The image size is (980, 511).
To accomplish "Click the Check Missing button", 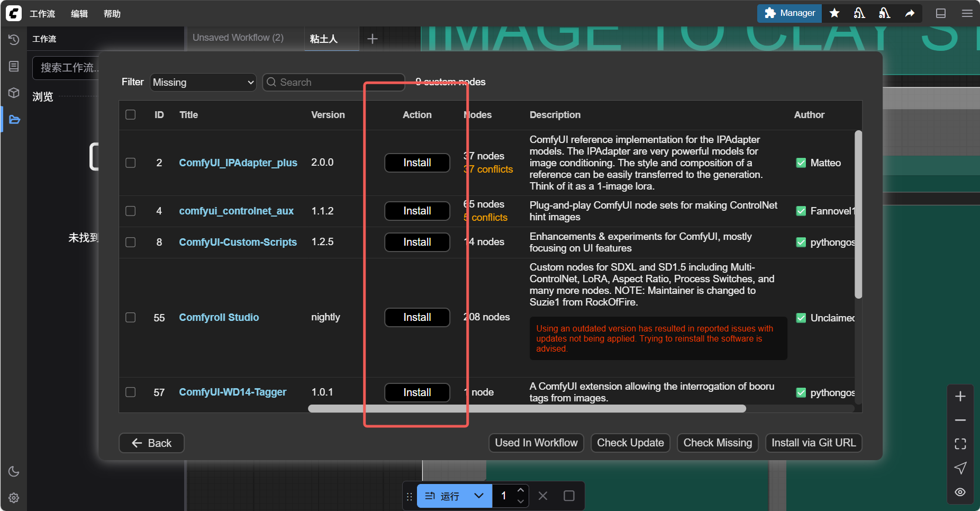I will coord(717,443).
